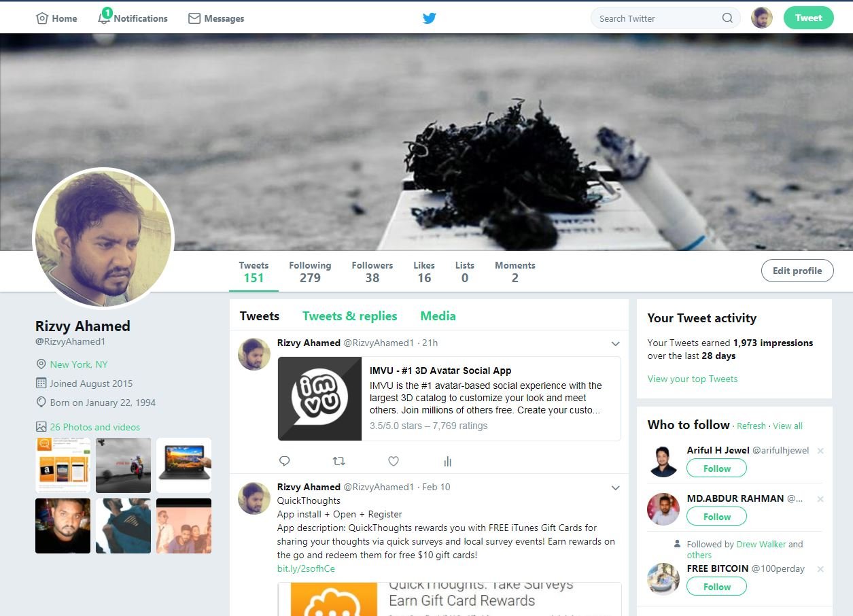
Task: Go to Home via the house icon
Action: click(42, 18)
